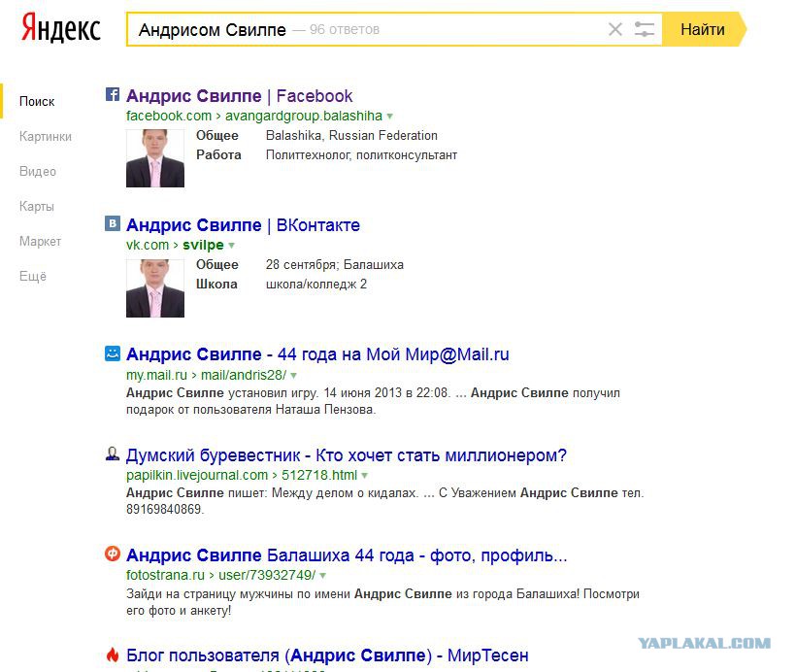Click the Yandex logo
This screenshot has width=796, height=672.
60,28
